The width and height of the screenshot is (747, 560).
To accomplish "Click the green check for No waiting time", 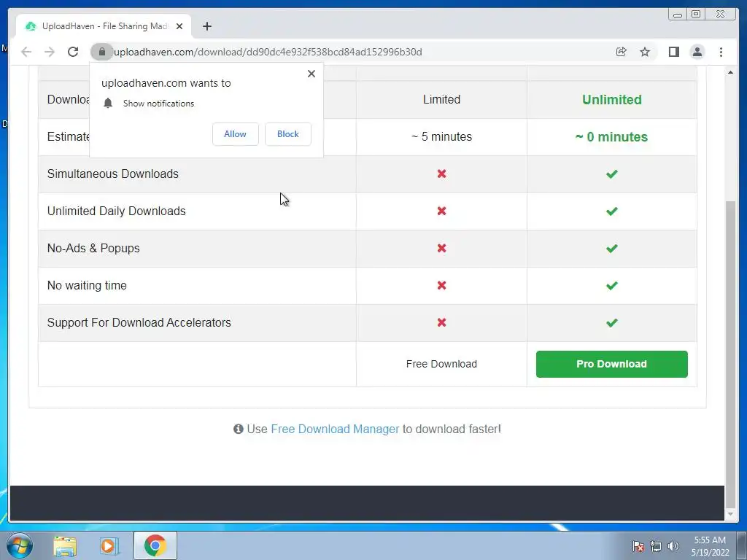I will pyautogui.click(x=612, y=286).
